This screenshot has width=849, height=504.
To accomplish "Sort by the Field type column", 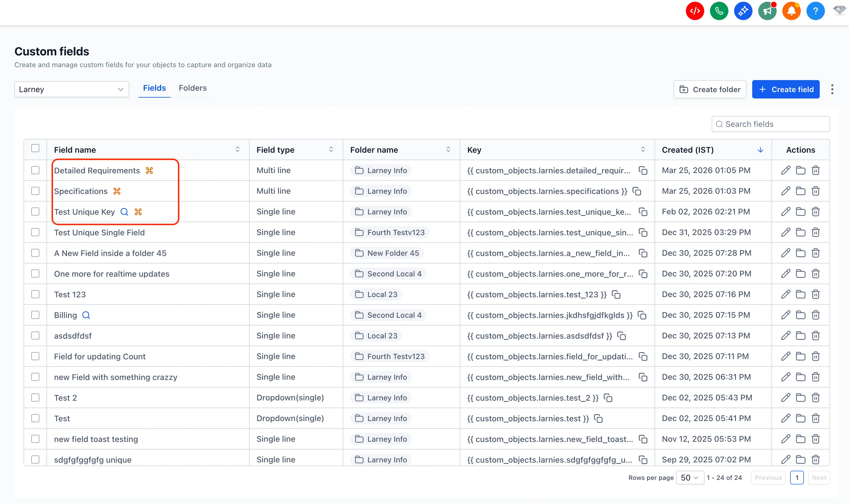I will click(x=331, y=150).
